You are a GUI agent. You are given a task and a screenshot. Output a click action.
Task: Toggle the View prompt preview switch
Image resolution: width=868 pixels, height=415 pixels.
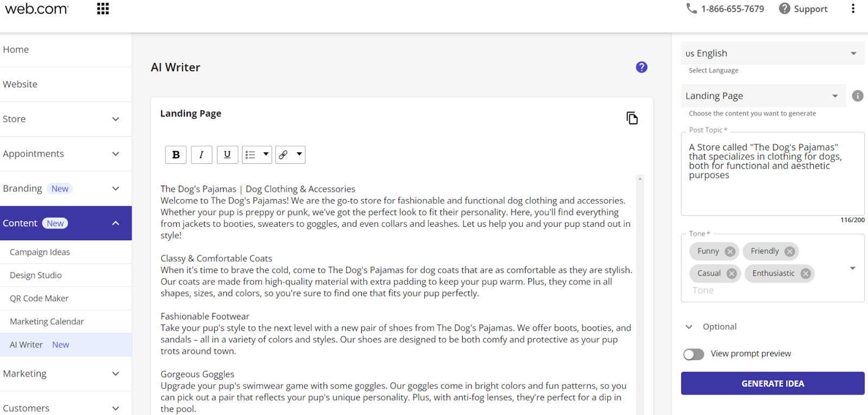[x=694, y=354]
